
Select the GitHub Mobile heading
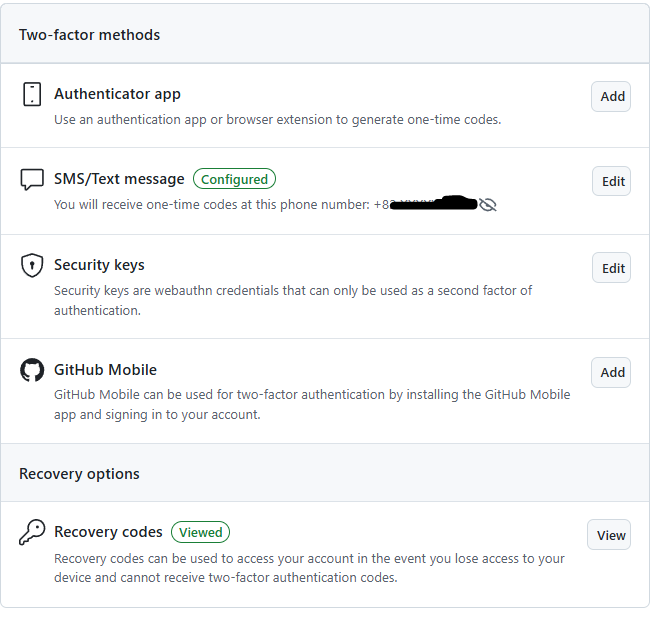105,370
